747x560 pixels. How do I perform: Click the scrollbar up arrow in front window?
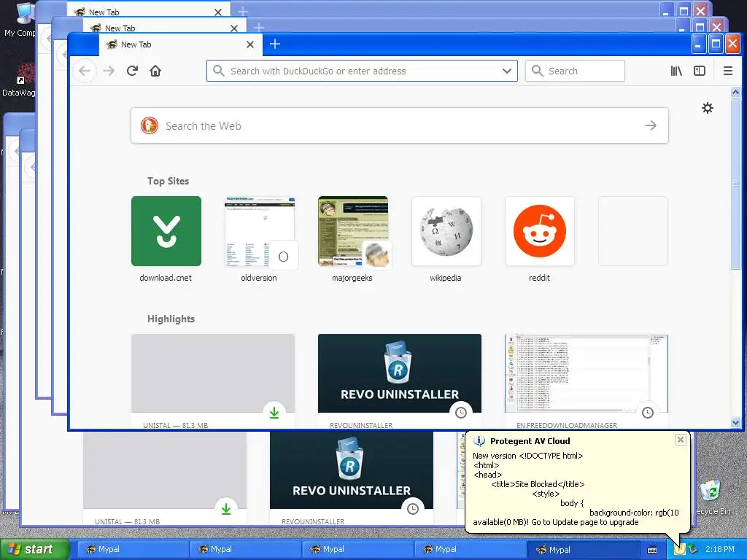[x=735, y=93]
